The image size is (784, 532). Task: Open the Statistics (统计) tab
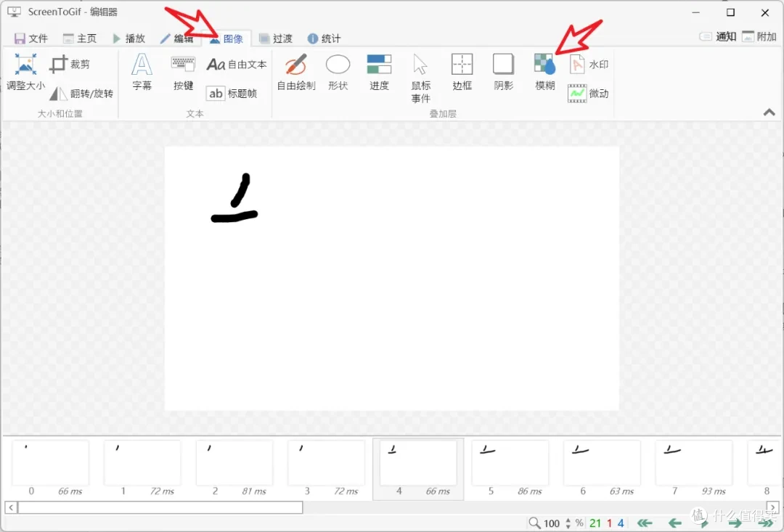coord(324,38)
